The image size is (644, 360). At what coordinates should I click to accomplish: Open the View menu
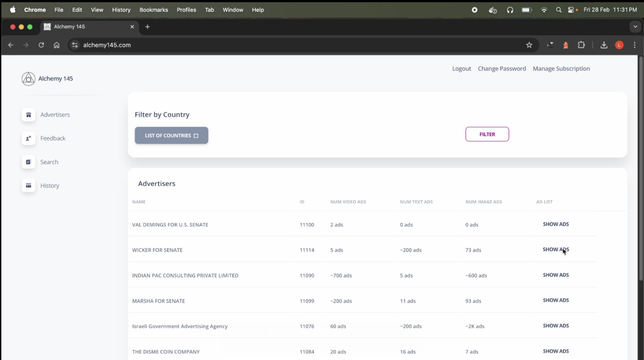tap(97, 10)
